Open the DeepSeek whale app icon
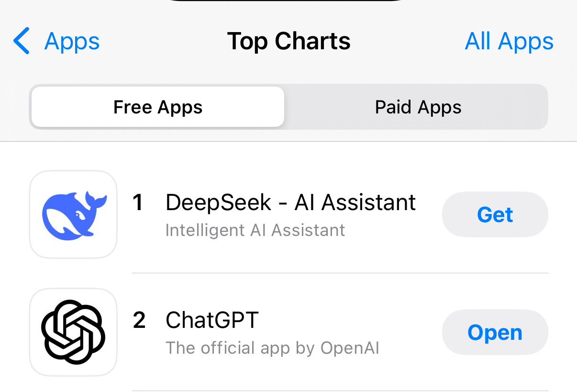The image size is (577, 392). [73, 214]
